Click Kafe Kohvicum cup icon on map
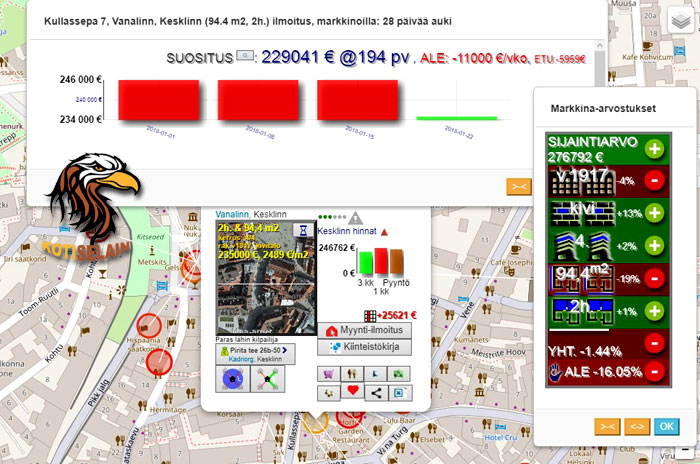The width and height of the screenshot is (700, 464). (x=647, y=46)
